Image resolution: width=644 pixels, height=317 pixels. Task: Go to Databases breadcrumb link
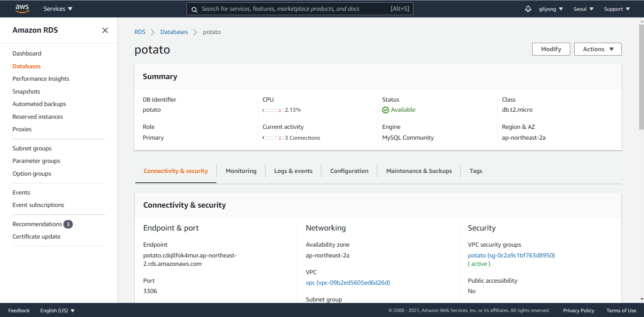click(x=174, y=32)
